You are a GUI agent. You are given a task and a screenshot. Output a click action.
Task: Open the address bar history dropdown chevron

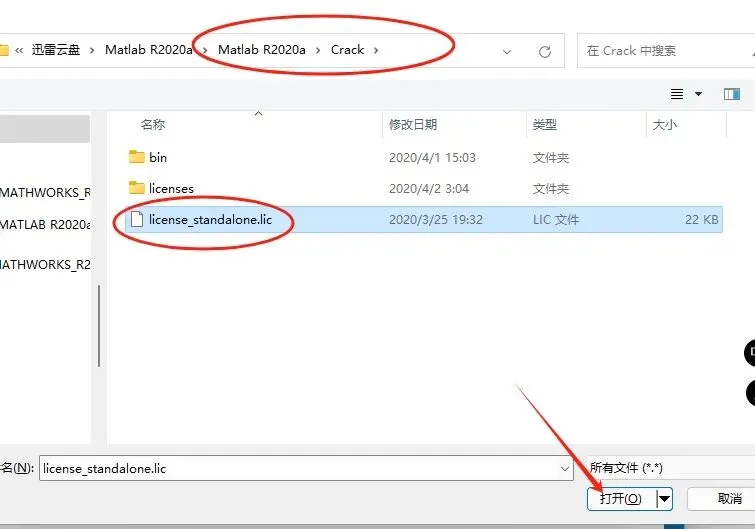click(507, 52)
